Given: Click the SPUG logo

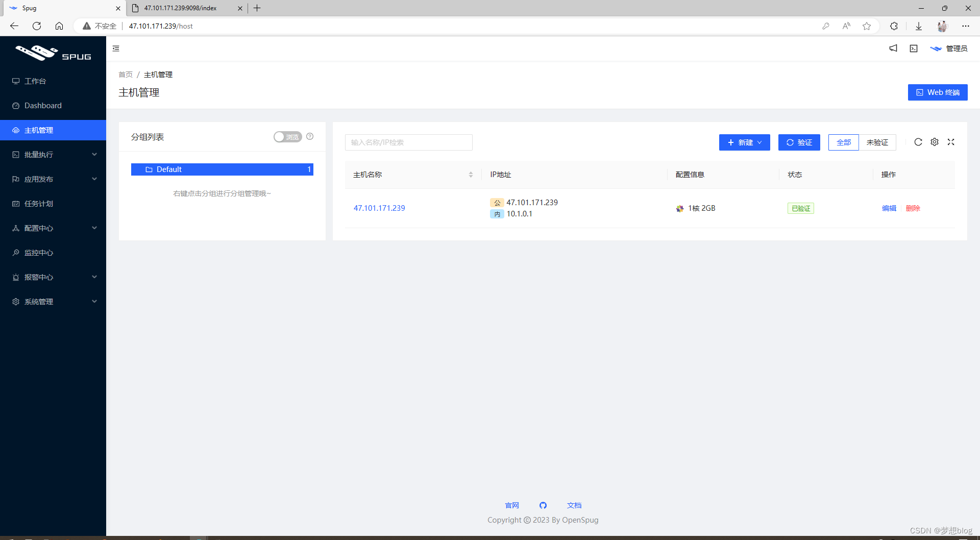Looking at the screenshot, I should point(53,53).
